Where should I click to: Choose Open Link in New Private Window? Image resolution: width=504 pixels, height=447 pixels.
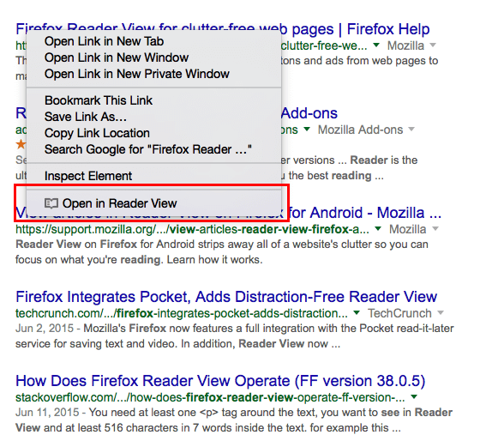coord(137,74)
